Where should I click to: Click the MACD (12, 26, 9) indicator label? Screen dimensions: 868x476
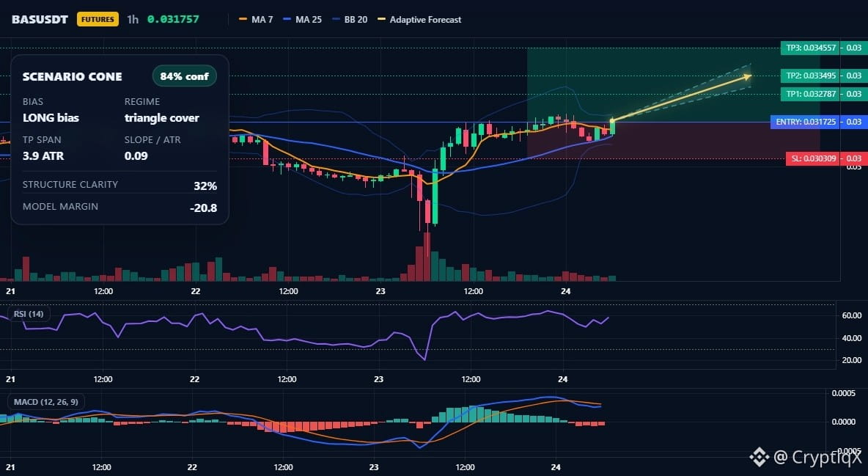tap(46, 402)
